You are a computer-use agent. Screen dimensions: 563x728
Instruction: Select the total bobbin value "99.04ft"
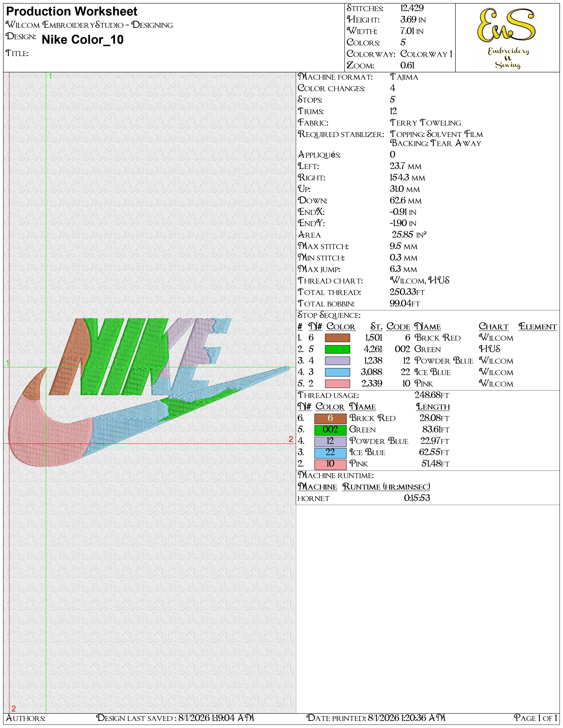[x=405, y=304]
